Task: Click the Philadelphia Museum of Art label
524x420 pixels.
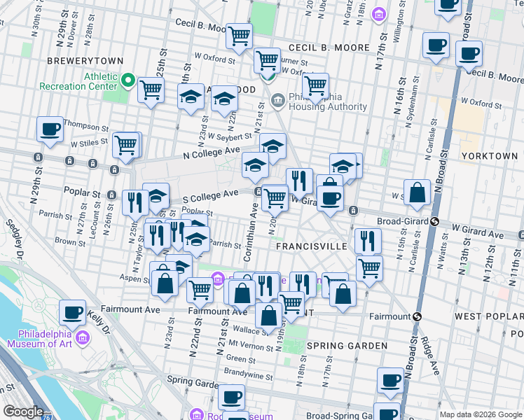Action: pyautogui.click(x=40, y=339)
